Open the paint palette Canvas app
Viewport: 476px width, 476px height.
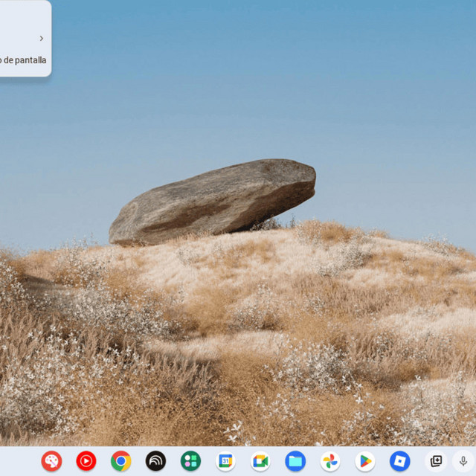click(51, 461)
